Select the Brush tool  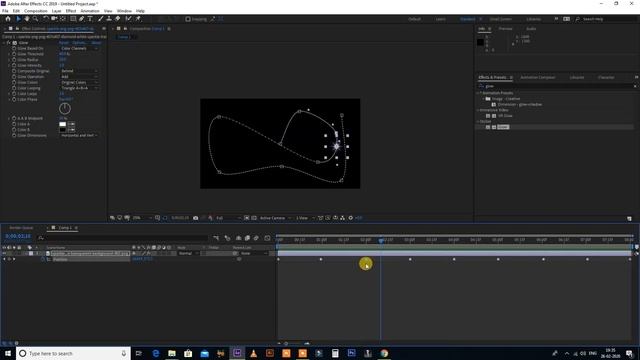100,19
